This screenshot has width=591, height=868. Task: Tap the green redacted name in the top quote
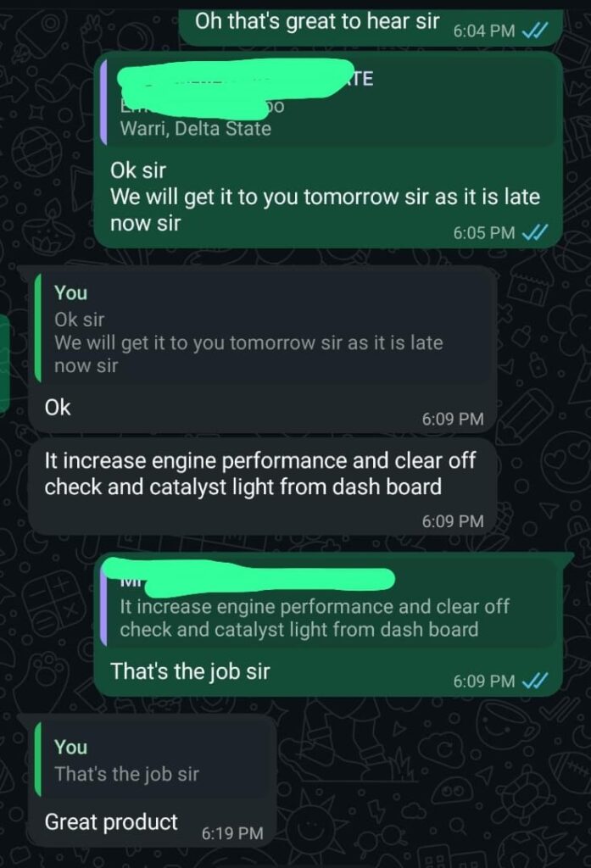click(237, 87)
